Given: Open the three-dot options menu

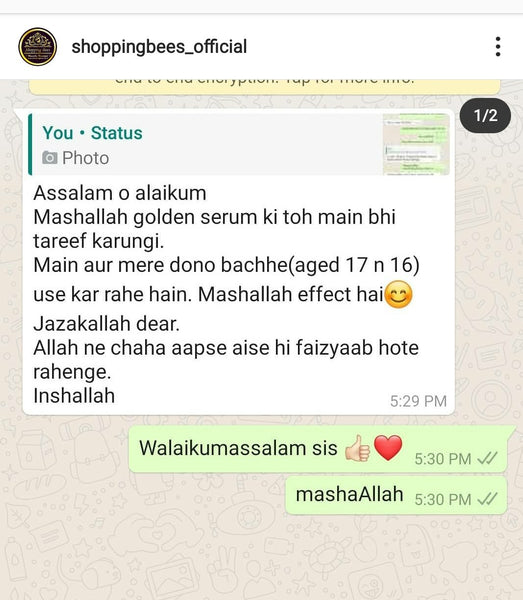Looking at the screenshot, I should click(498, 47).
